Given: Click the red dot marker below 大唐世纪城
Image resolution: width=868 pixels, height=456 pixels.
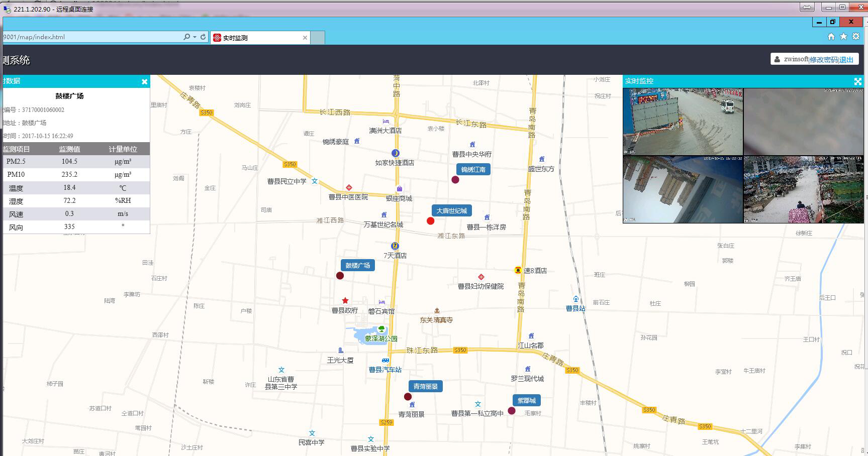Looking at the screenshot, I should (430, 221).
